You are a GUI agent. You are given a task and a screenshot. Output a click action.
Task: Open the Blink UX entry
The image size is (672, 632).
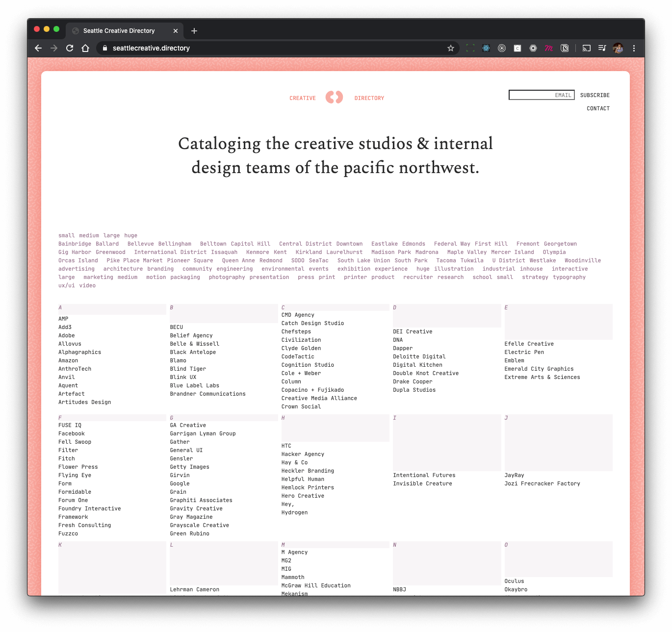(183, 377)
